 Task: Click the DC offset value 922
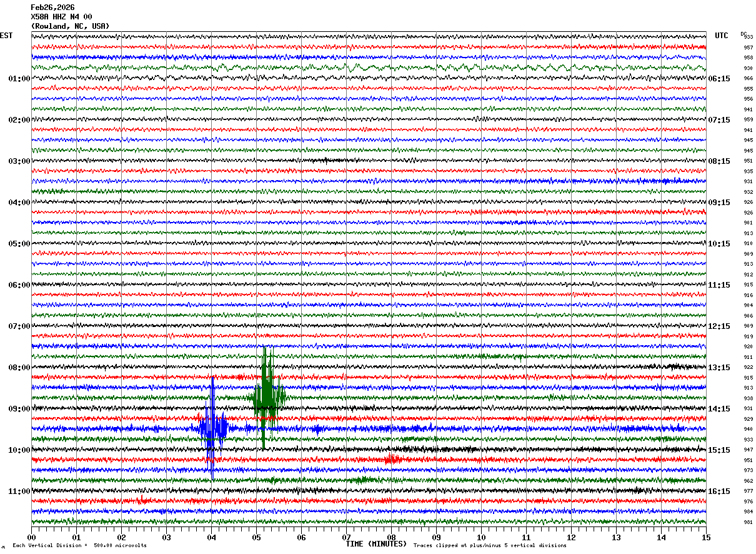(x=748, y=367)
